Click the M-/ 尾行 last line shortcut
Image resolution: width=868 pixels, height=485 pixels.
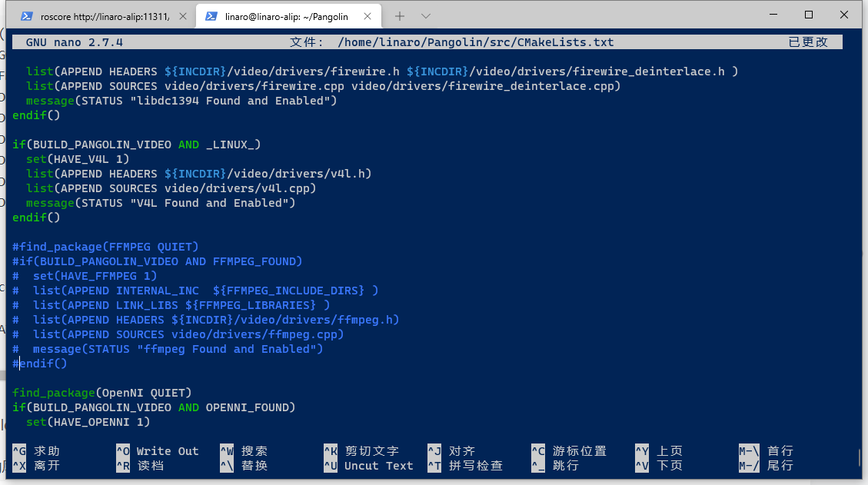pyautogui.click(x=767, y=466)
